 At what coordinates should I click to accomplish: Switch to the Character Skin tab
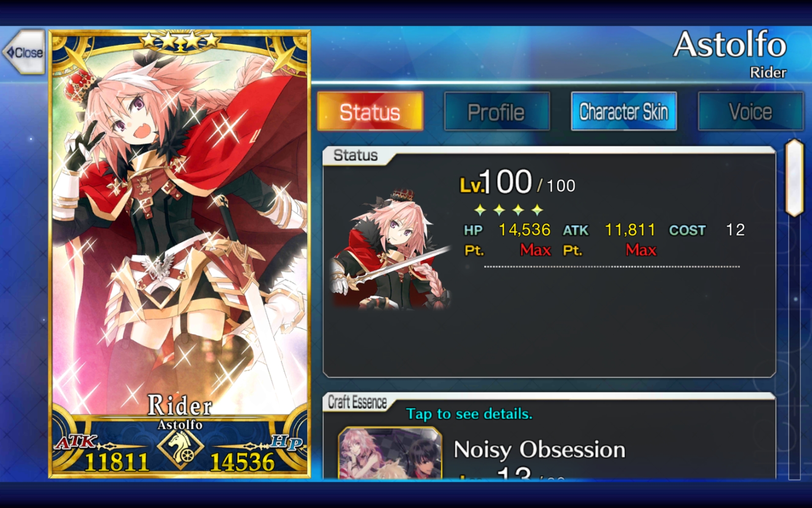[624, 112]
